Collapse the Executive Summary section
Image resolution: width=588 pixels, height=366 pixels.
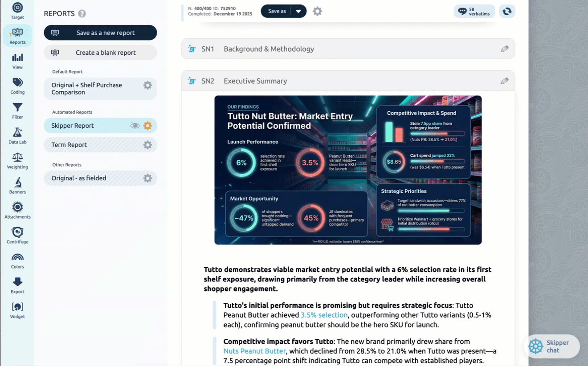click(x=348, y=81)
